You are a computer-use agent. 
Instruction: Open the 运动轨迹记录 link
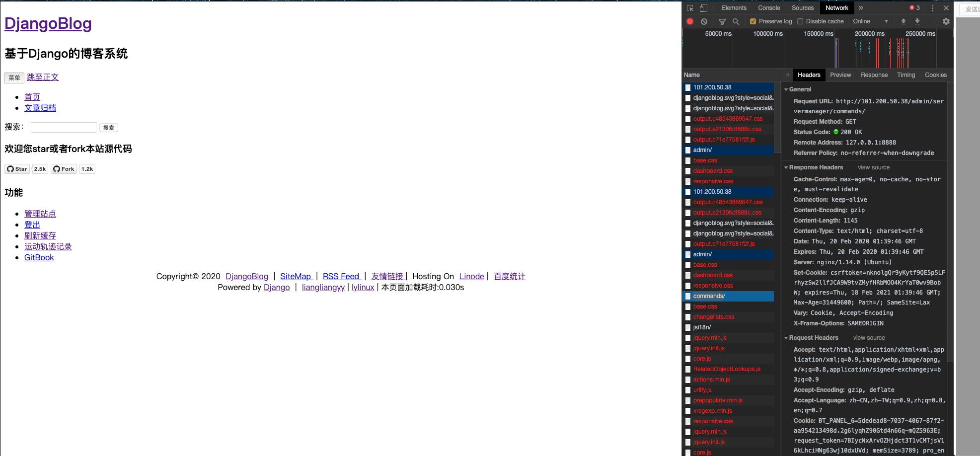[x=48, y=246]
